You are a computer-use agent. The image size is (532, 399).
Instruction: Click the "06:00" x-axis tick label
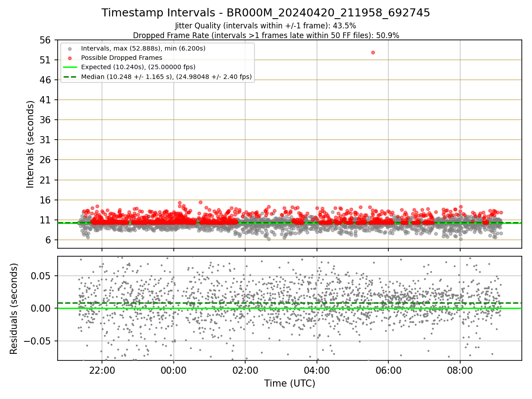pos(388,370)
